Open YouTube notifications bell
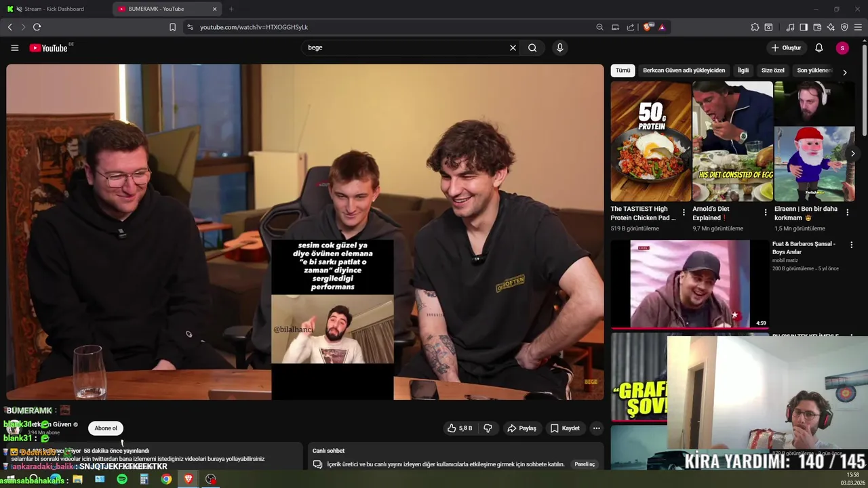The height and width of the screenshot is (488, 868). coord(818,47)
